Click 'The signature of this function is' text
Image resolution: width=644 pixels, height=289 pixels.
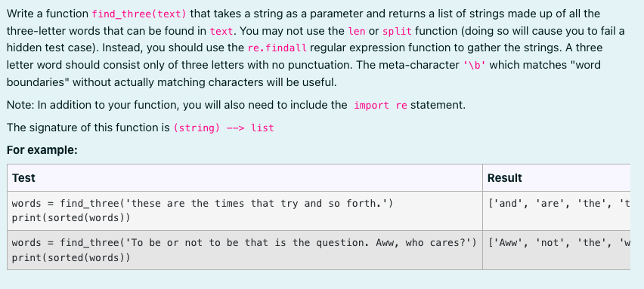click(x=88, y=128)
